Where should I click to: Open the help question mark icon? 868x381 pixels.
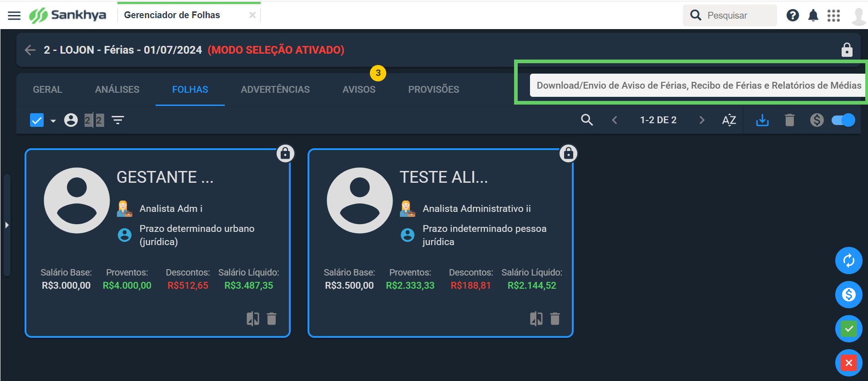792,15
